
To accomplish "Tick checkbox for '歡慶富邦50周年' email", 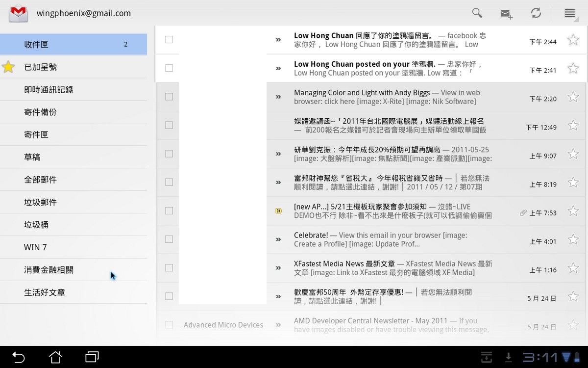I will pos(169,296).
